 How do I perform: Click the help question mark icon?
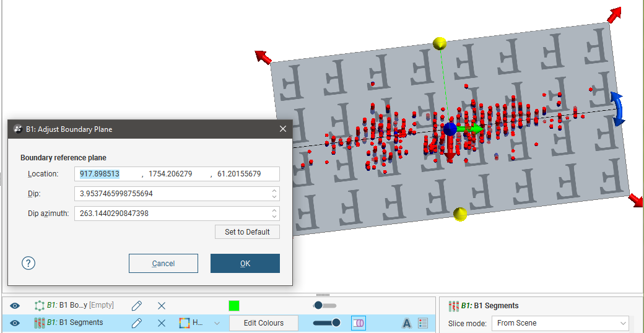[28, 263]
